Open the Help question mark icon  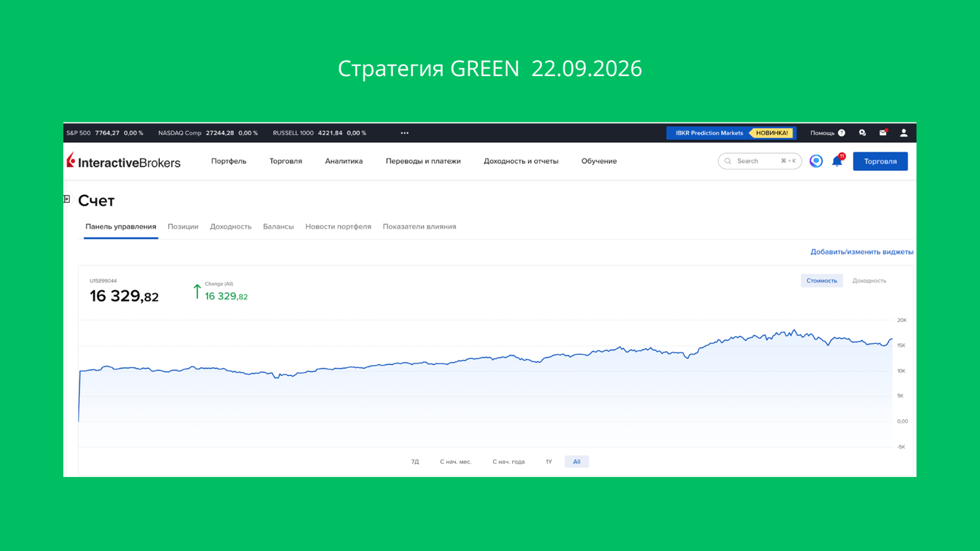(841, 133)
